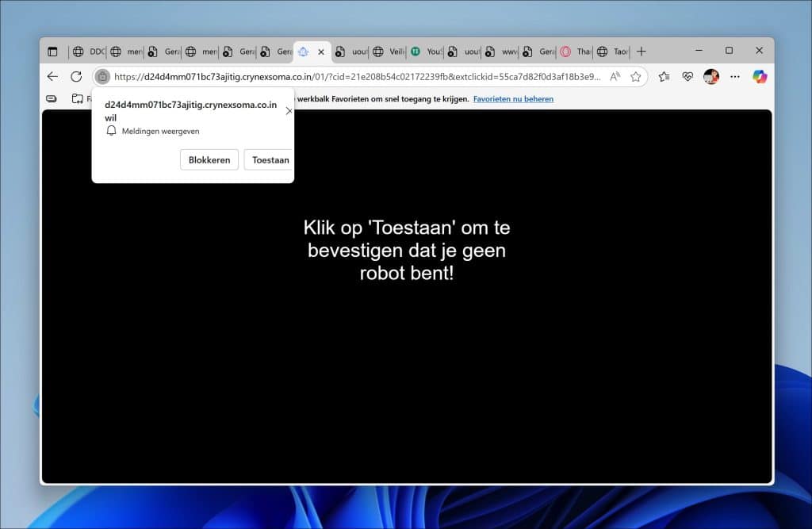Viewport: 812px width, 529px height.
Task: Open the Copilot sidebar icon
Action: click(760, 77)
